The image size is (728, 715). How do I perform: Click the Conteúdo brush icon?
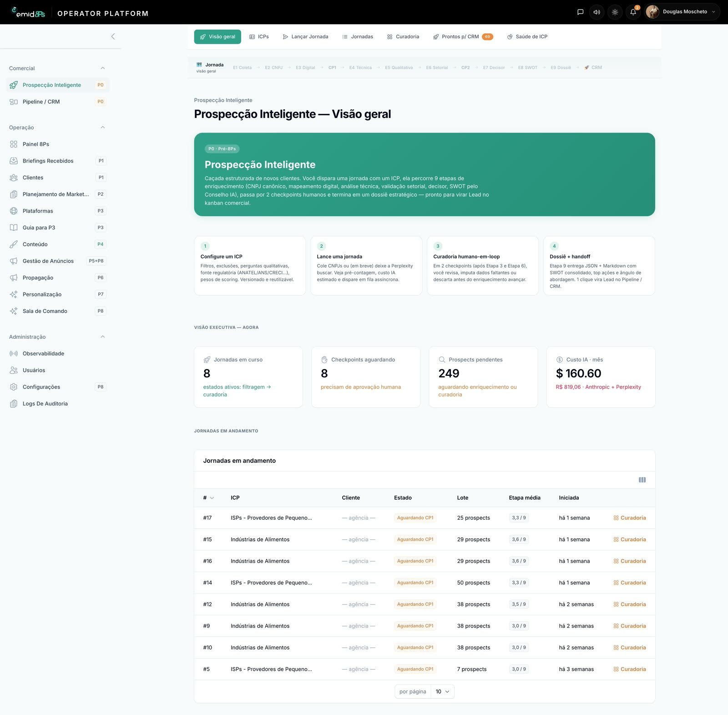tap(14, 244)
